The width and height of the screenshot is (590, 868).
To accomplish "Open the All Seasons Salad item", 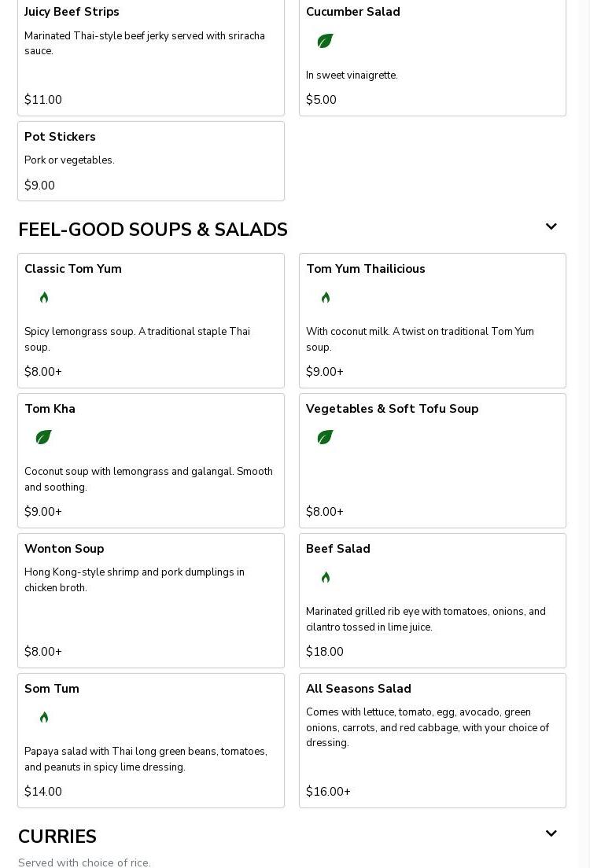I will [x=433, y=741].
